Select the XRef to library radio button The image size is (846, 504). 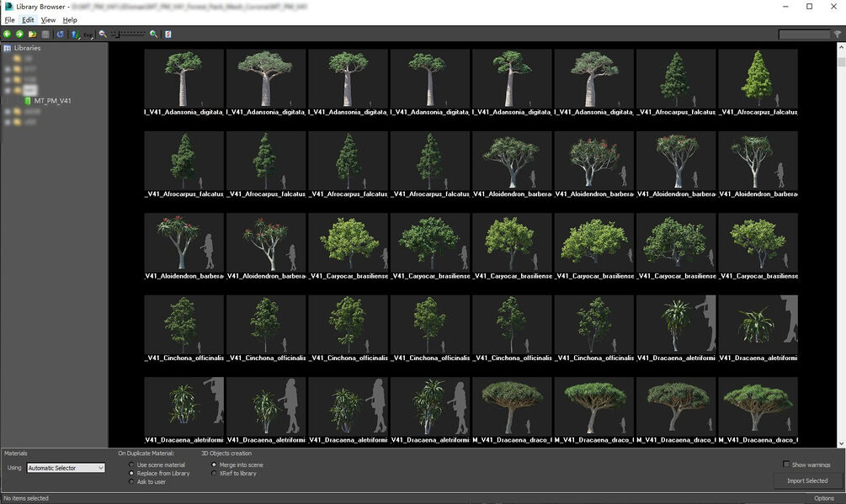(215, 473)
